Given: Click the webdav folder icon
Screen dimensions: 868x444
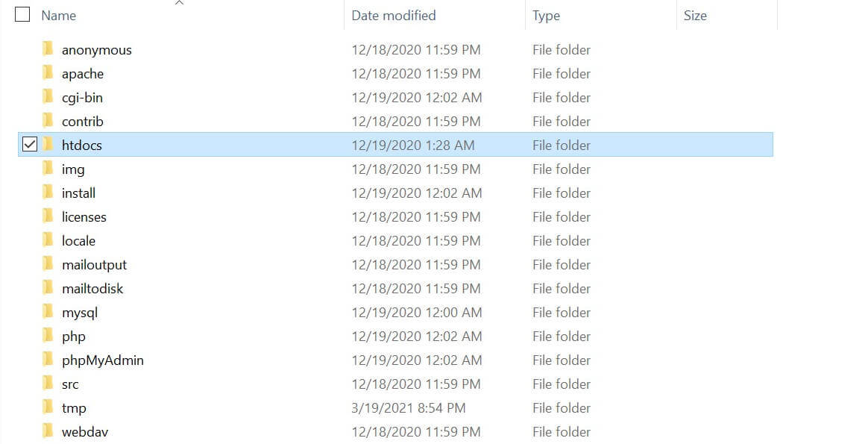Looking at the screenshot, I should (x=48, y=431).
